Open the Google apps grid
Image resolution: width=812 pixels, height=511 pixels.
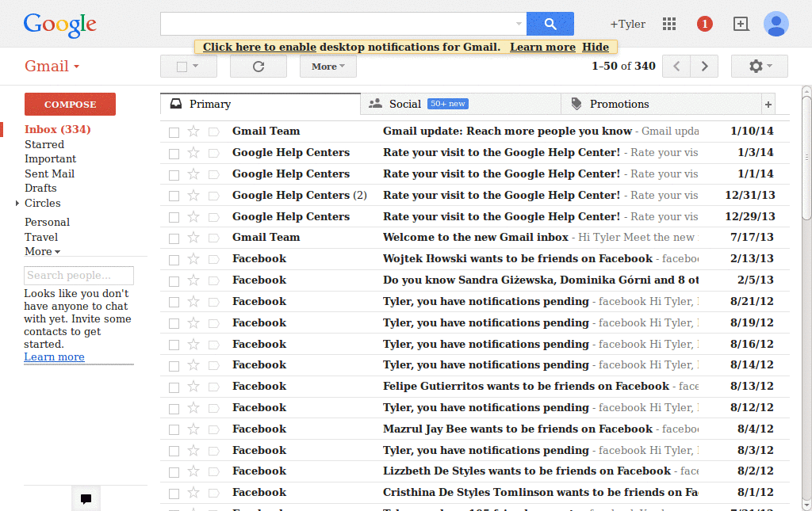[668, 24]
